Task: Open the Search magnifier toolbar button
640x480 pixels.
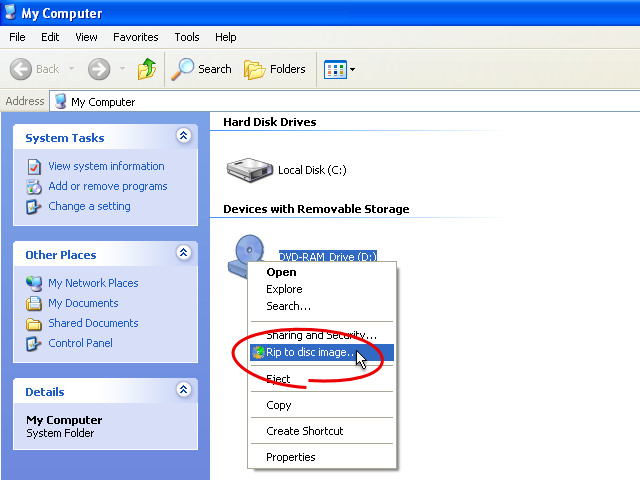Action: pos(201,69)
